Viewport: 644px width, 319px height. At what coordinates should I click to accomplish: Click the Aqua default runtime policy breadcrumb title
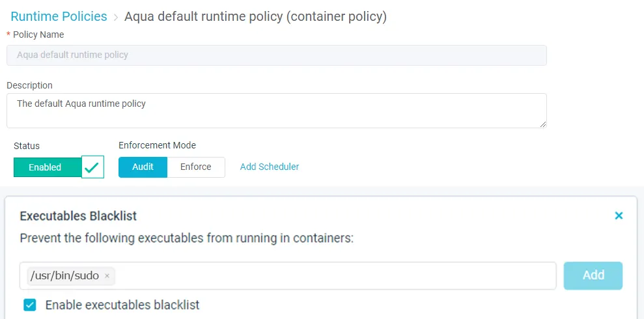(x=255, y=16)
